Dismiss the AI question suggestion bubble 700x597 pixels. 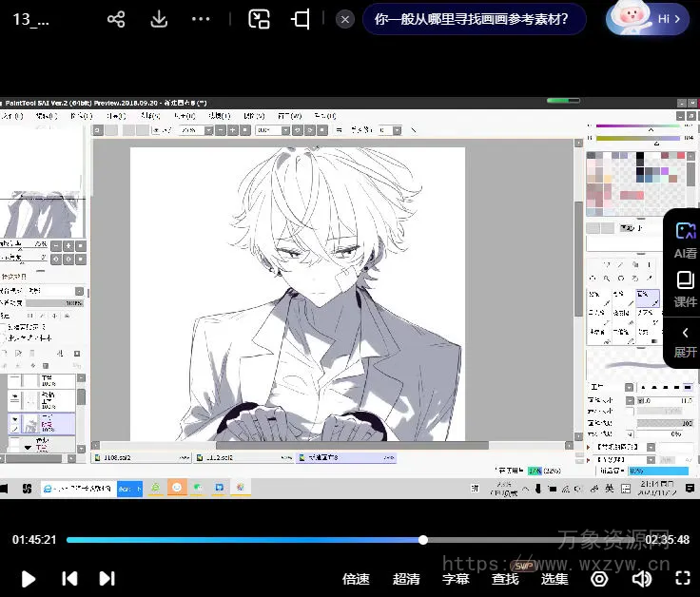pyautogui.click(x=346, y=19)
